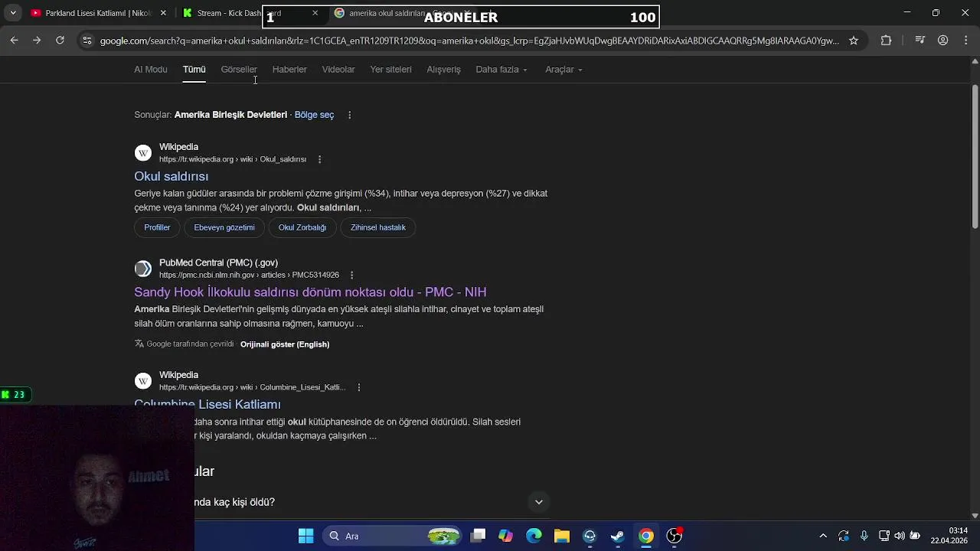Image resolution: width=980 pixels, height=551 pixels.
Task: Click the address bar URL field
Action: point(469,41)
